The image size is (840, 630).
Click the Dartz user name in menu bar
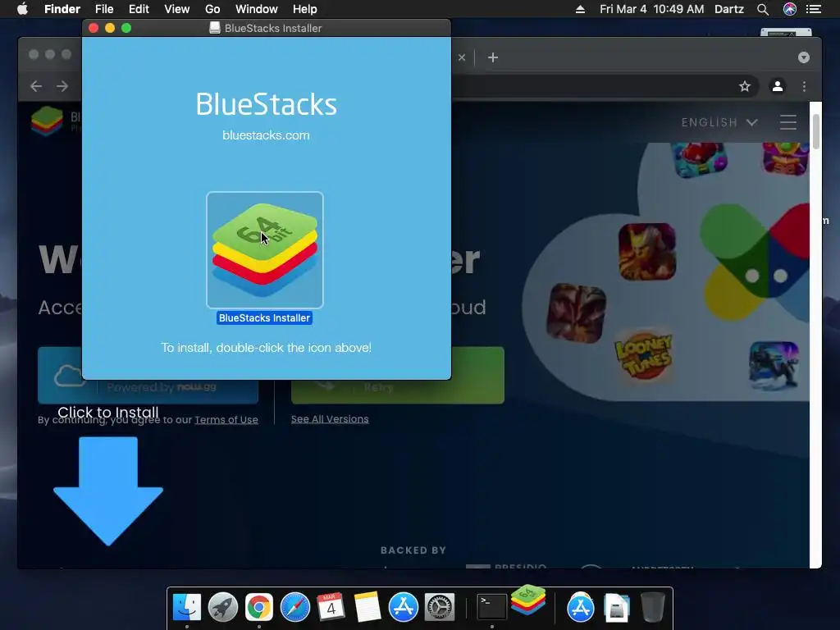[x=729, y=9]
